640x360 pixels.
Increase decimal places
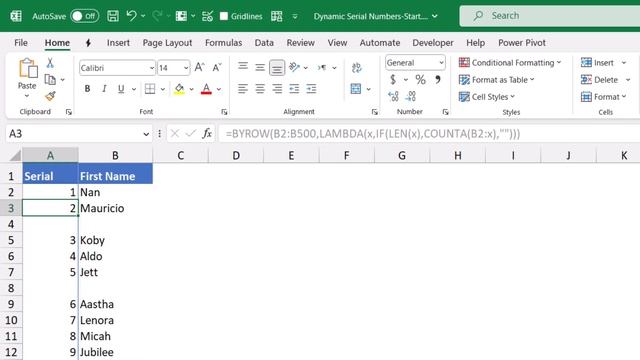393,96
